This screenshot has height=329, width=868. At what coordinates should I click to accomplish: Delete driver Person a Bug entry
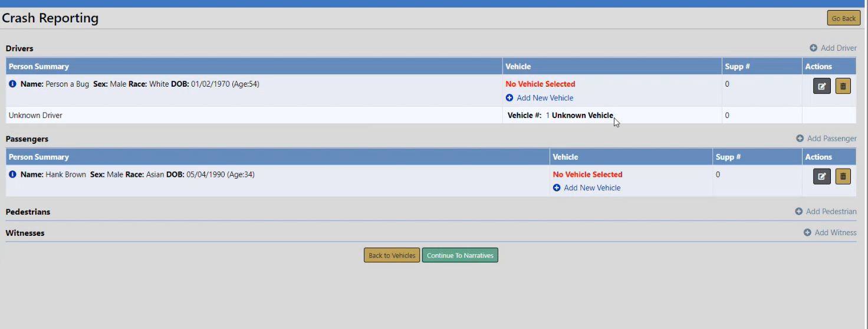[x=843, y=86]
